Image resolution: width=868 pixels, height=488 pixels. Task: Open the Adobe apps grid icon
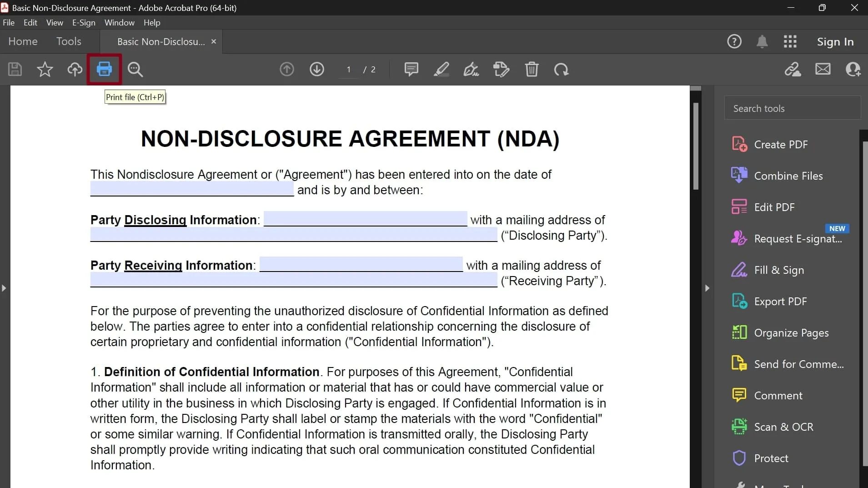(790, 41)
